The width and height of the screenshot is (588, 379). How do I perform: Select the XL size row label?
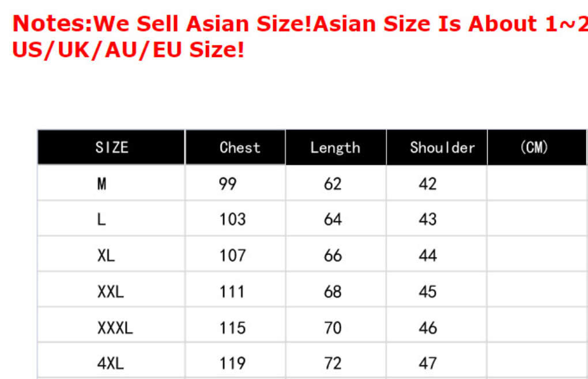pos(106,255)
